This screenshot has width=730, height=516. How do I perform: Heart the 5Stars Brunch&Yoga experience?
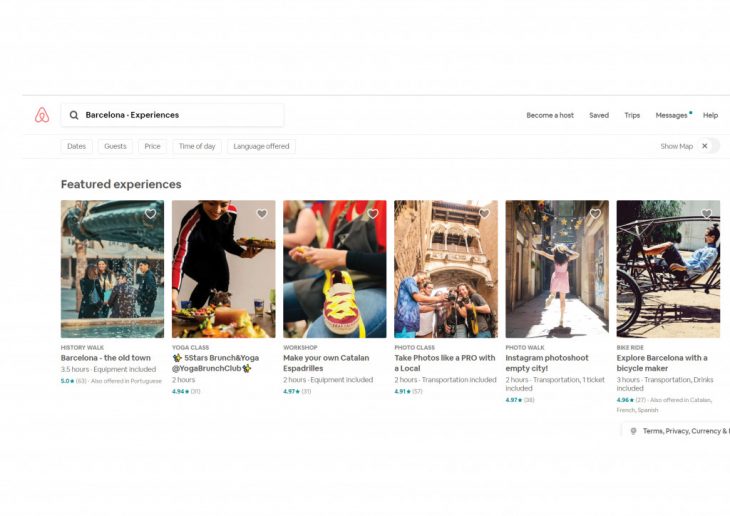coord(262,213)
